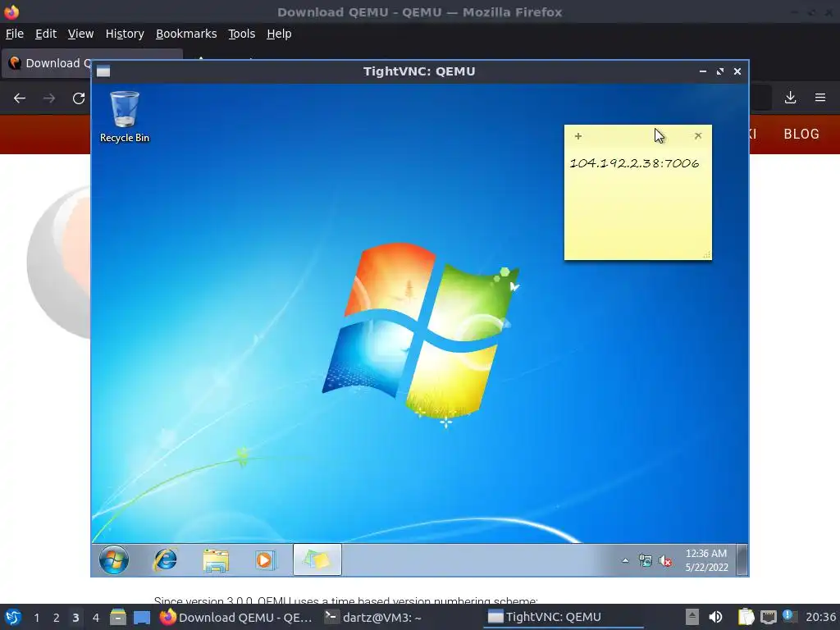This screenshot has height=630, width=840.
Task: Open the Recycle Bin icon on Windows desktop
Action: (125, 116)
